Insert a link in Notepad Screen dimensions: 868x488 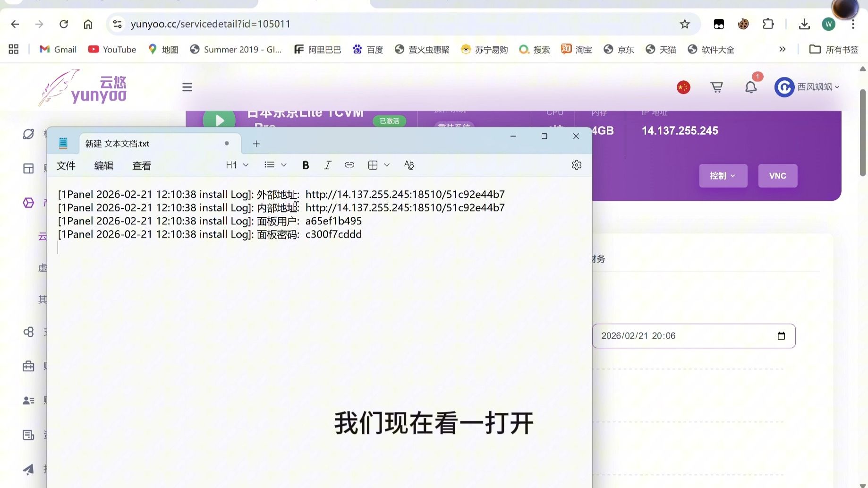pos(349,165)
